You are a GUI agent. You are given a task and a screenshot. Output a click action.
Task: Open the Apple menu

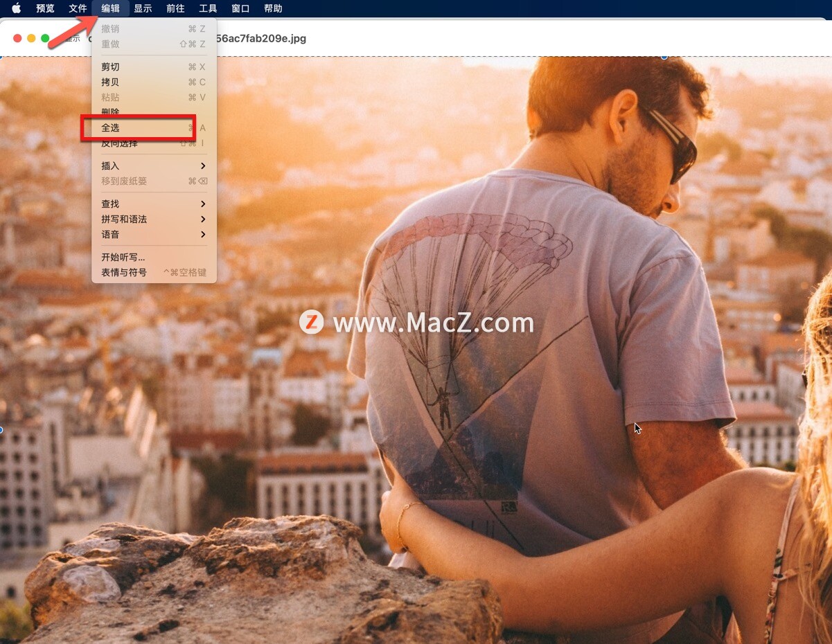click(x=16, y=8)
